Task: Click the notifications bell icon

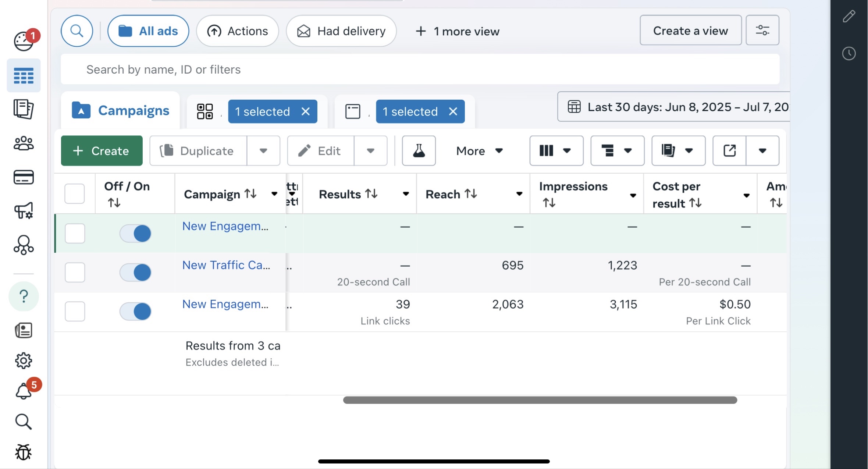Action: coord(24,391)
